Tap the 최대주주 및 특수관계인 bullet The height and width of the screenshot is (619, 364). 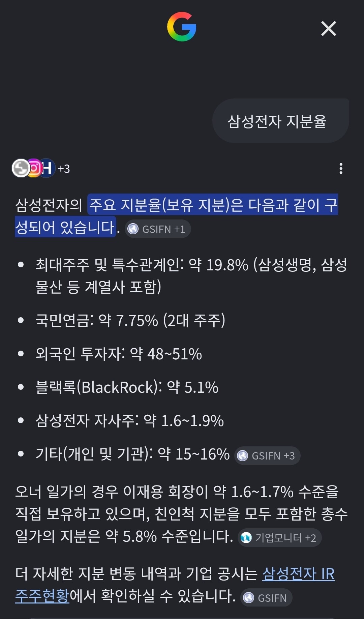191,276
